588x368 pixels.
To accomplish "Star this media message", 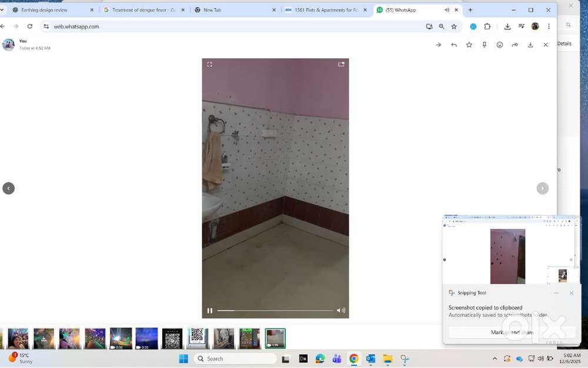I will coord(469,45).
